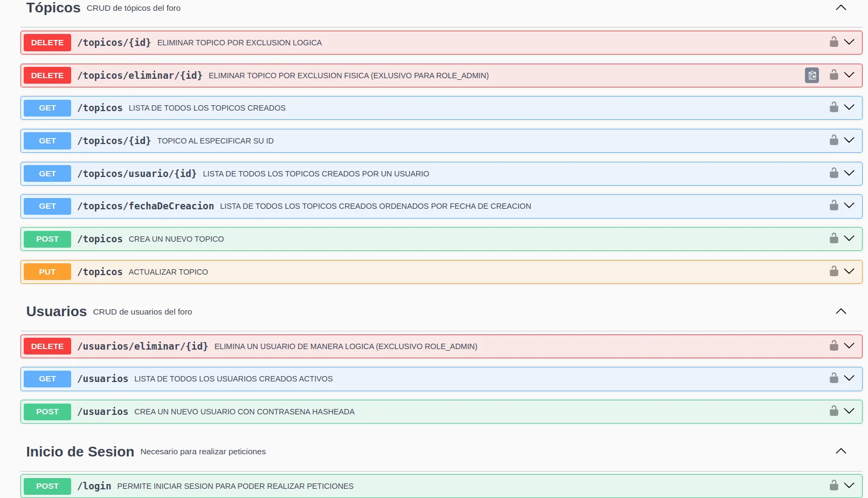The image size is (868, 498).
Task: Collapse the Inicio de Sesion section chevron
Action: (x=841, y=451)
